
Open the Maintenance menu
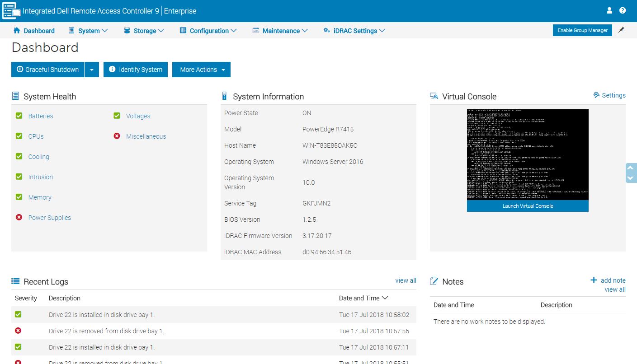[280, 30]
